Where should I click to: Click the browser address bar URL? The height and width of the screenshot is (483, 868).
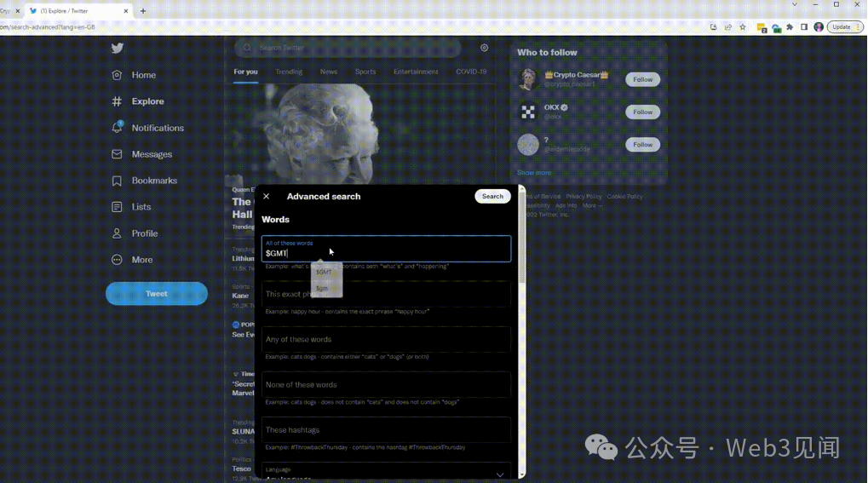point(48,27)
